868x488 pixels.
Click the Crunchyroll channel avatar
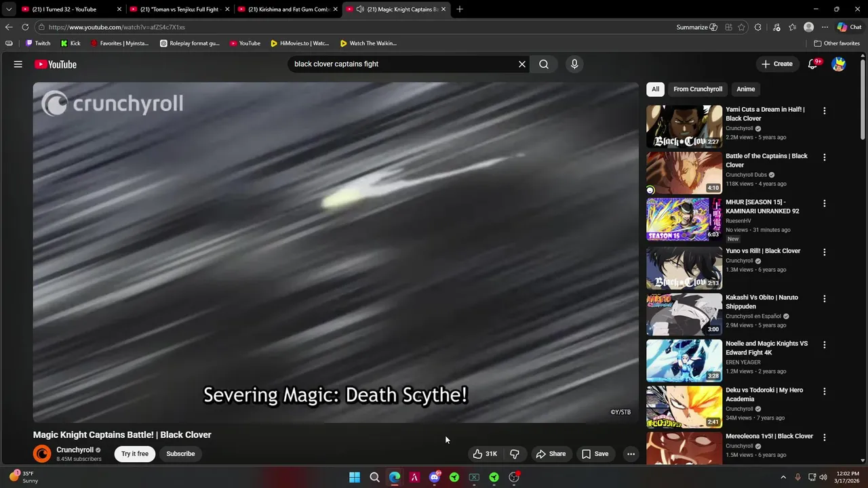point(42,454)
